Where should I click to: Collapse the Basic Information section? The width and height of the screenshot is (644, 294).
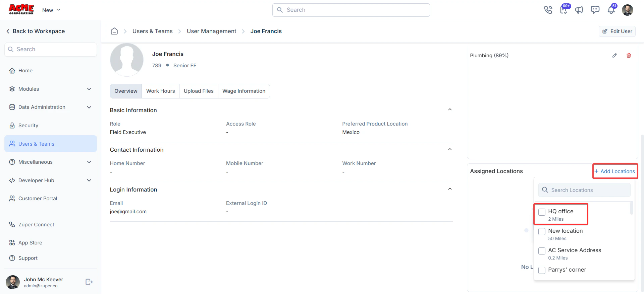[x=450, y=109]
